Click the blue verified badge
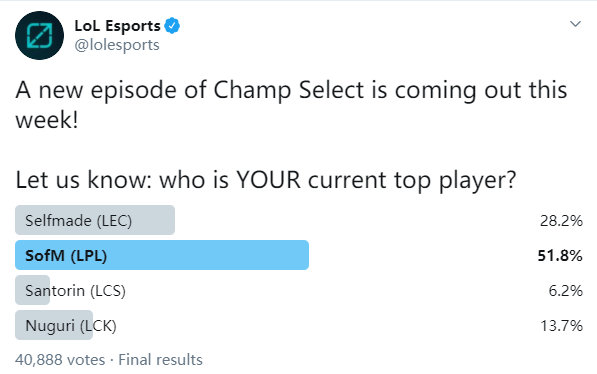The image size is (597, 374). [x=172, y=26]
